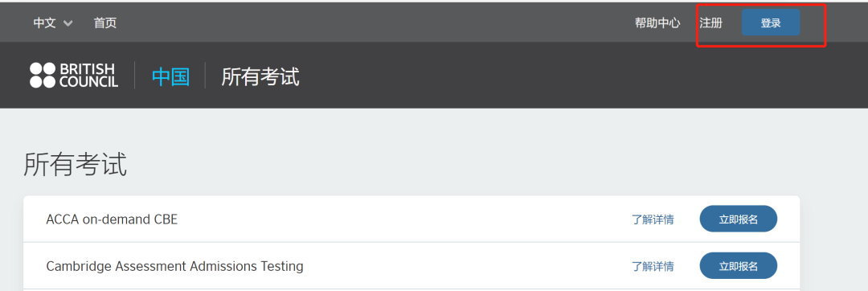Click 所有考试 title in dark banner
Viewport: 868px width, 291px height.
(260, 76)
